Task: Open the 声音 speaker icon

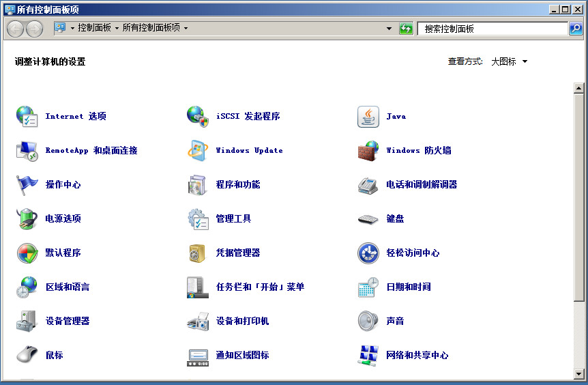Action: pos(368,322)
